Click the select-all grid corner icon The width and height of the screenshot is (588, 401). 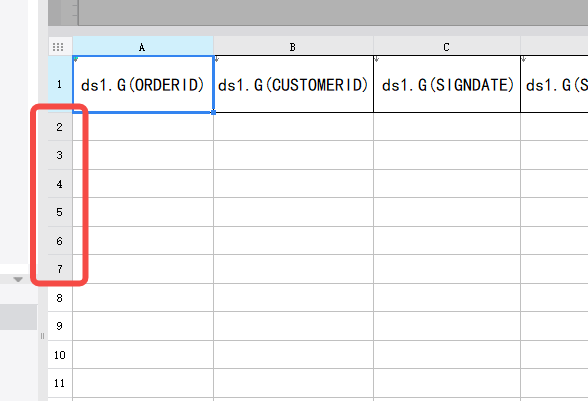58,47
